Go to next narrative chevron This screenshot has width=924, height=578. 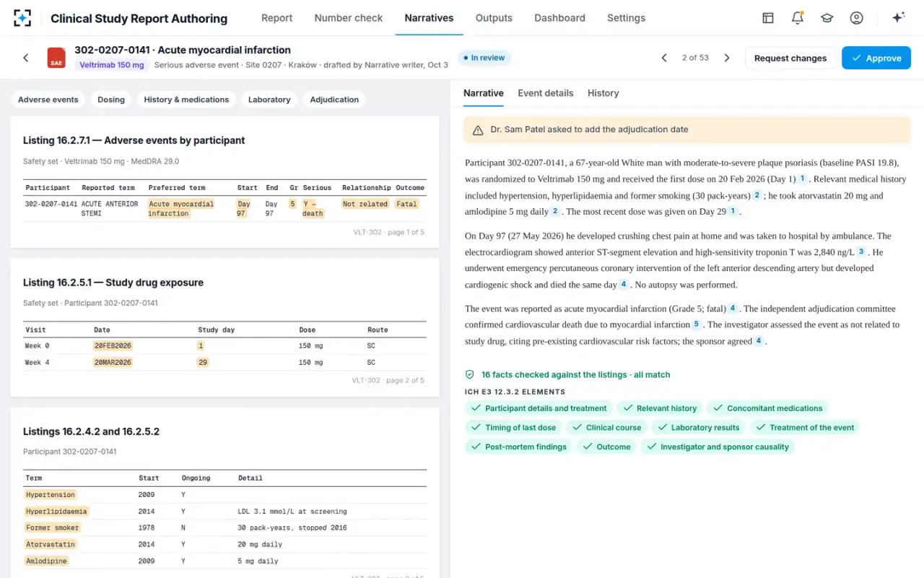click(727, 58)
